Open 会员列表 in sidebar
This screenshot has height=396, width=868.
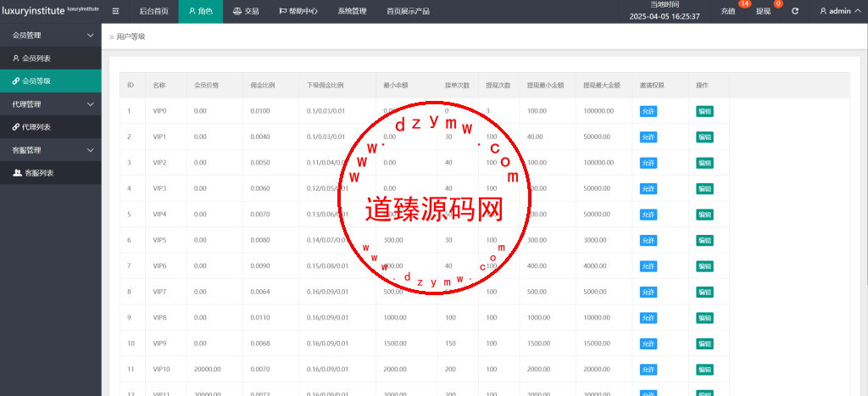click(x=50, y=59)
